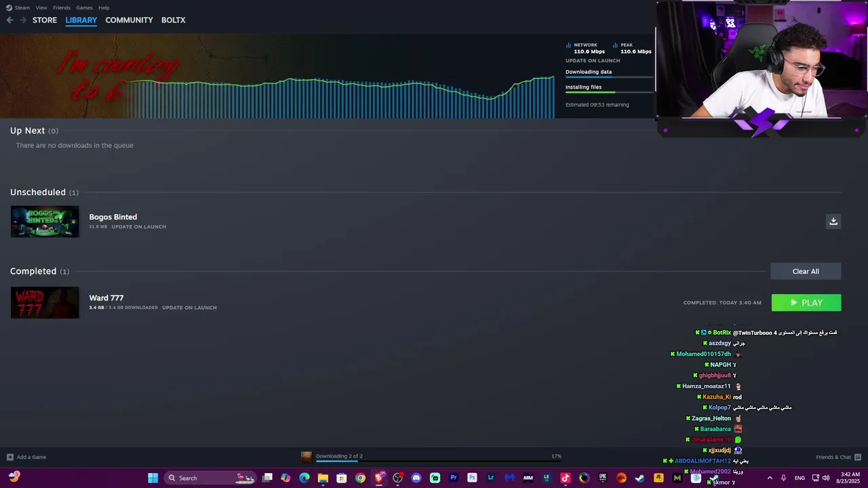Click the taskbar Search box

coord(211,478)
